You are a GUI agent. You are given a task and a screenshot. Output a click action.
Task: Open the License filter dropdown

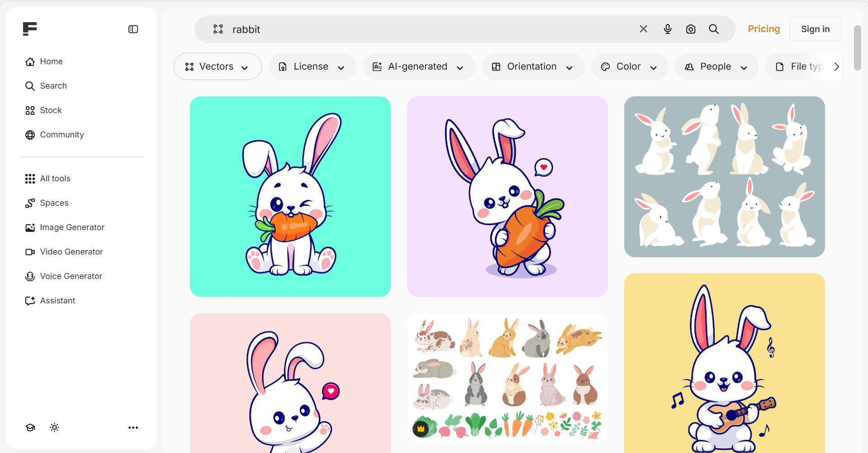[x=312, y=67]
